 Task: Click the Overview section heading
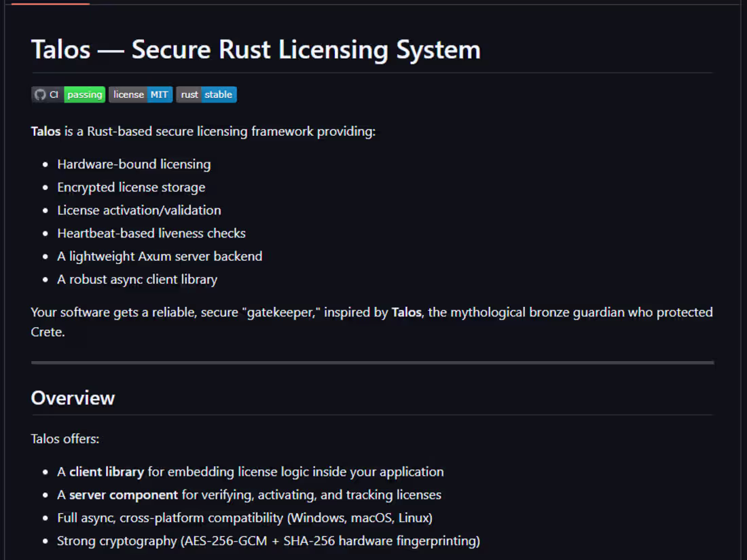(x=73, y=398)
